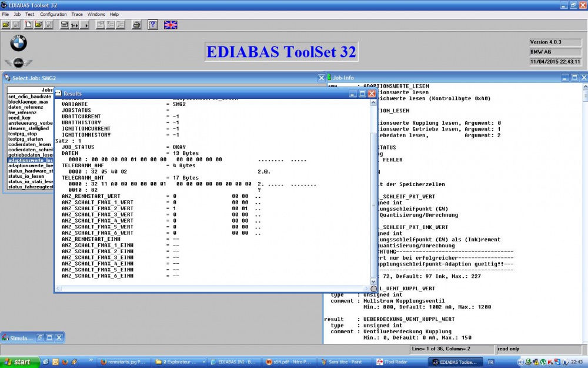This screenshot has height=368, width=588.
Task: Select job blocklaenge_max in Jobs list
Action: [x=30, y=102]
